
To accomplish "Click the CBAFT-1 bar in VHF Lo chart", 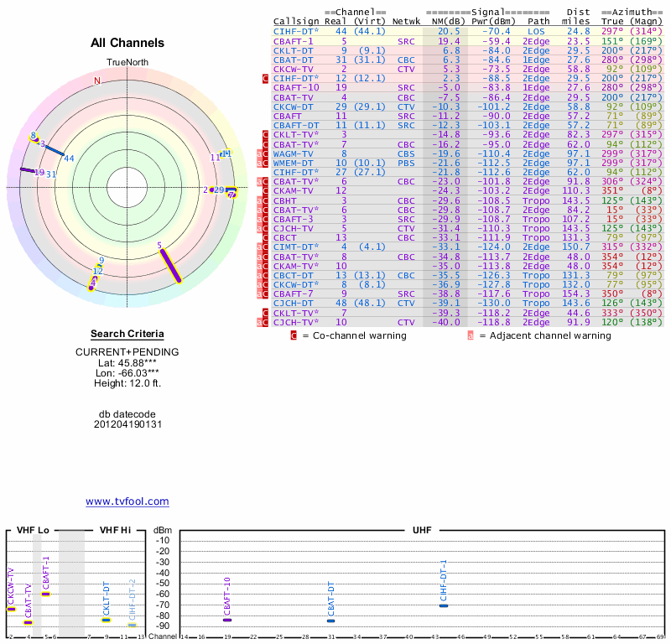I will [x=46, y=594].
